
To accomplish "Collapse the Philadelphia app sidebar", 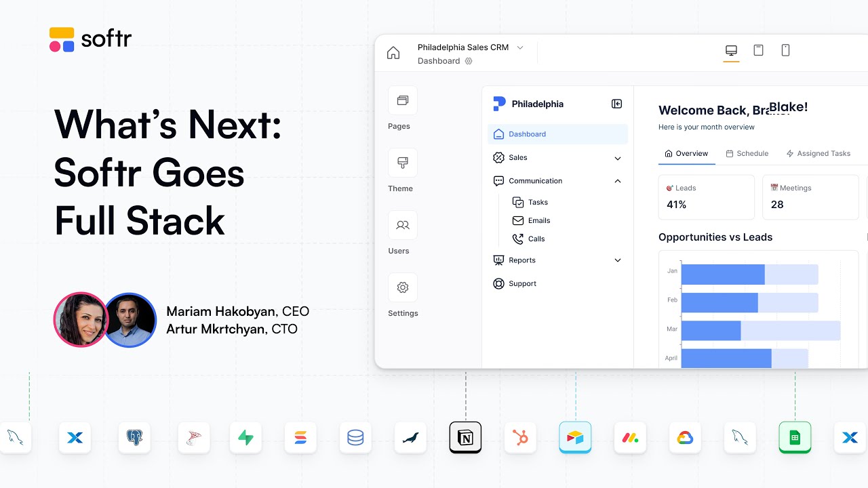I will [616, 104].
